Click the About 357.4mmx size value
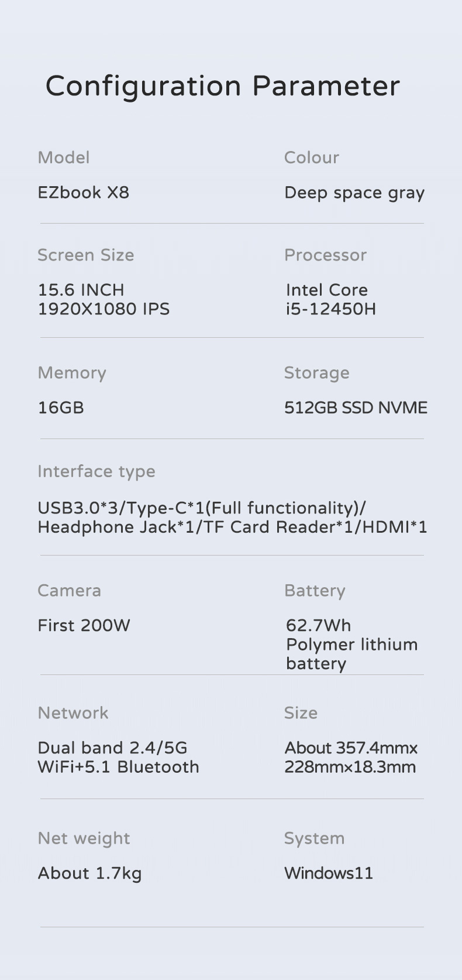Image resolution: width=462 pixels, height=980 pixels. 351,757
